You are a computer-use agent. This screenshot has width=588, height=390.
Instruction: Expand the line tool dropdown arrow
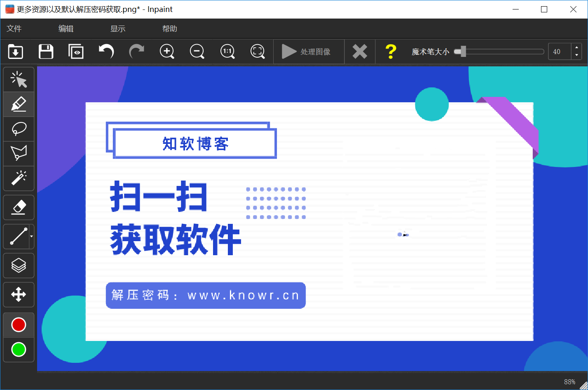[x=32, y=237]
